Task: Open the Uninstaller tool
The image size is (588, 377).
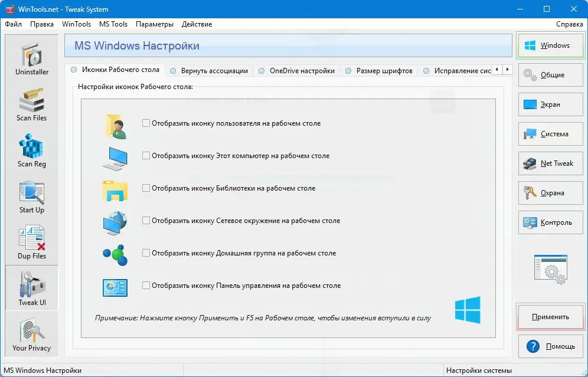Action: click(x=32, y=59)
